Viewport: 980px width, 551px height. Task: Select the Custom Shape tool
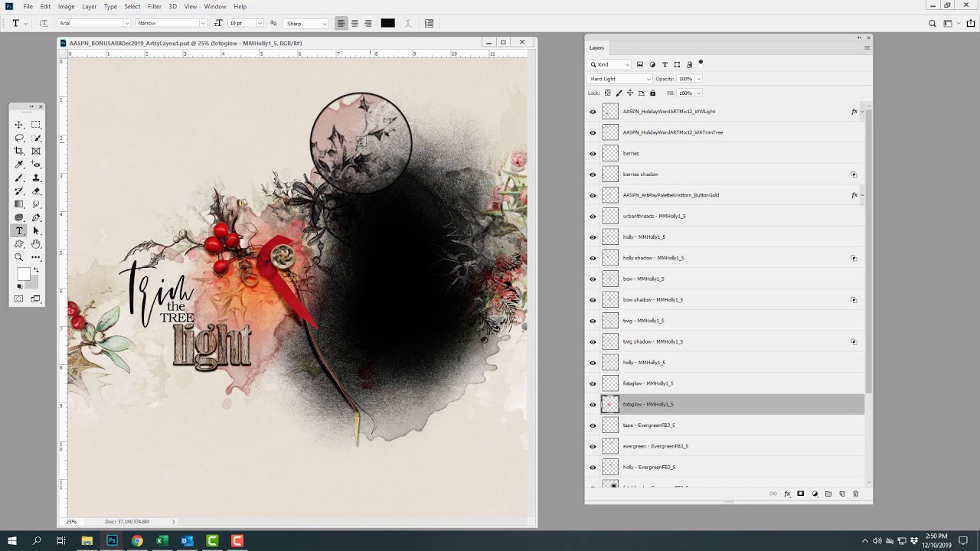[19, 244]
